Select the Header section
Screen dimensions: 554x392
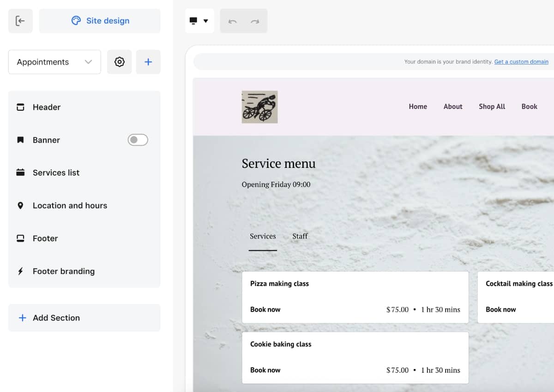(84, 107)
